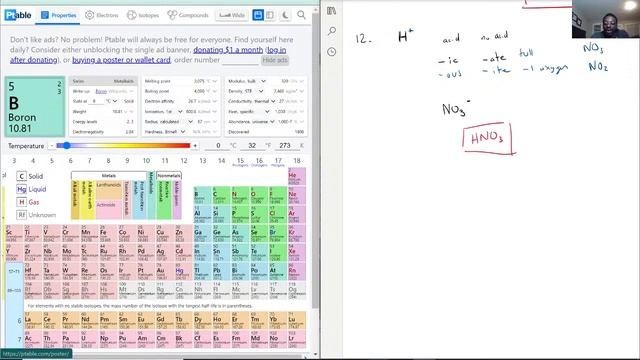Click the temperature minus button
This screenshot has height=360, width=640.
coord(51,146)
